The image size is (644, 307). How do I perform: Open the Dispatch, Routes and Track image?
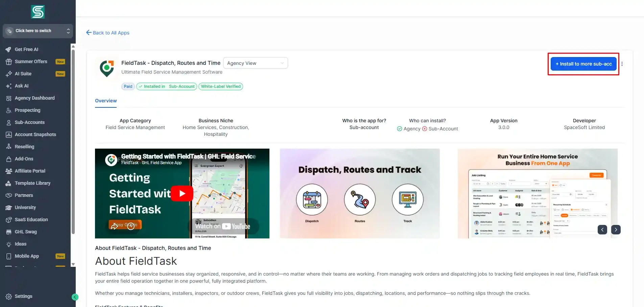360,194
